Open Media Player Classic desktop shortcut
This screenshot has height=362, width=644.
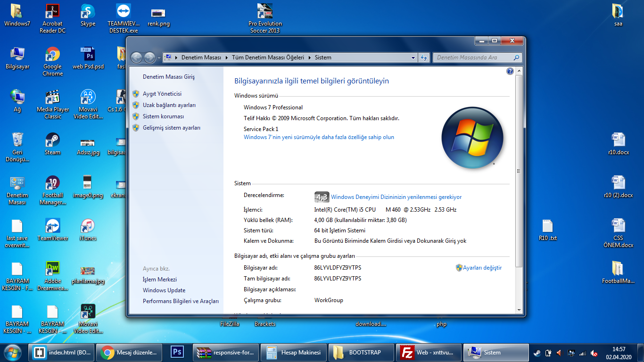(52, 105)
